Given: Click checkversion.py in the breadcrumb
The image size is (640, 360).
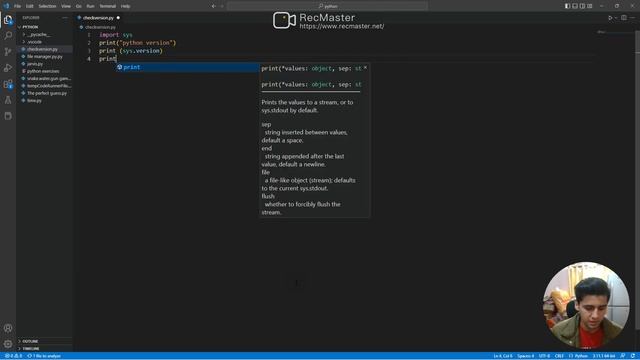Looking at the screenshot, I should pos(100,27).
